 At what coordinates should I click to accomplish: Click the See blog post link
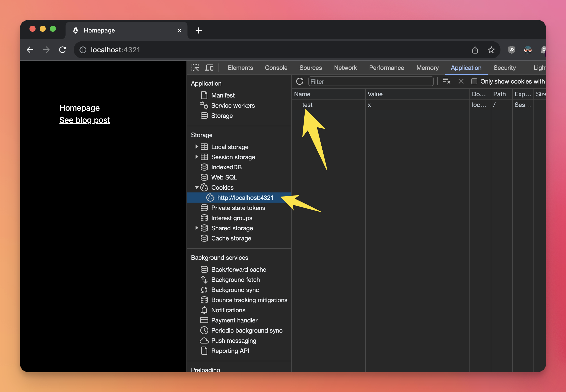point(85,120)
